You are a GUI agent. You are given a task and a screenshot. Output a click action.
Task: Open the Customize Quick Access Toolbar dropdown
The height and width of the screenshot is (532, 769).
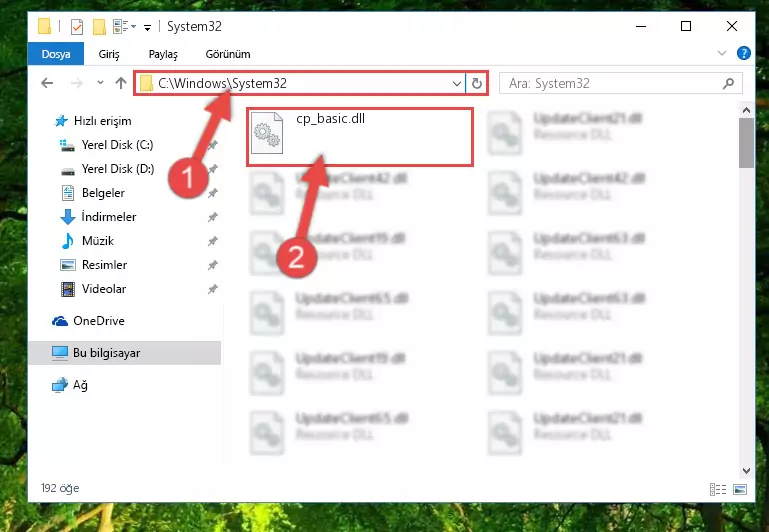147,27
